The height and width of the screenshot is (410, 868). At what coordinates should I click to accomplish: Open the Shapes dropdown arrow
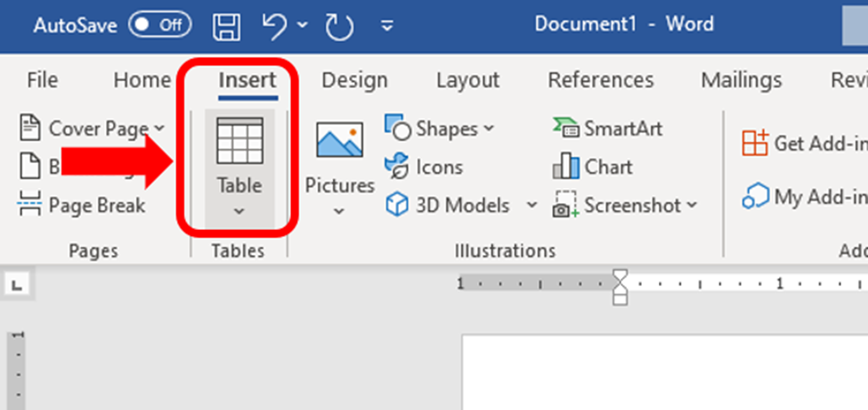[x=488, y=128]
